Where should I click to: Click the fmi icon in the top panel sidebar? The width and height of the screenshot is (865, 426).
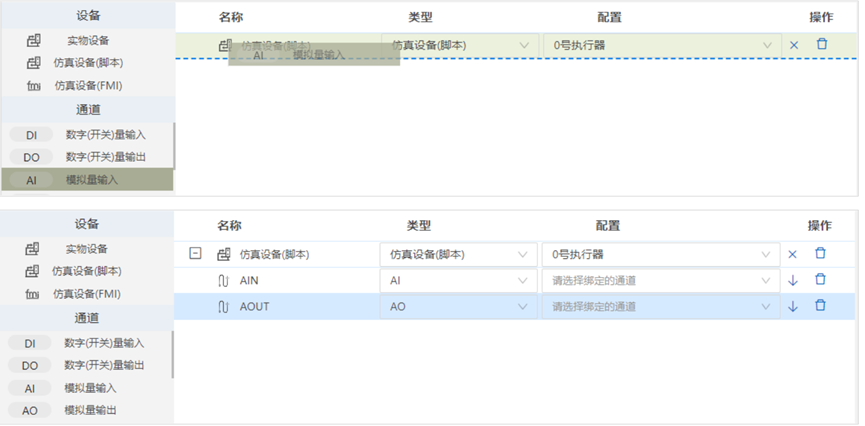click(33, 86)
